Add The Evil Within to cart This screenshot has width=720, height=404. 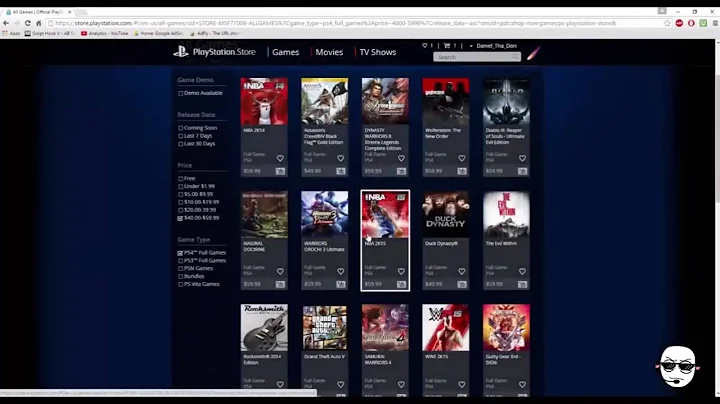pyautogui.click(x=523, y=285)
